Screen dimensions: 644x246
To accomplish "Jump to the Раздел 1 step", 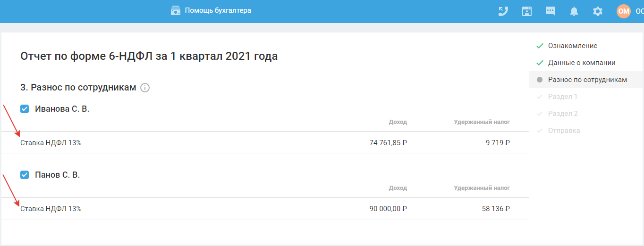I will pyautogui.click(x=562, y=97).
